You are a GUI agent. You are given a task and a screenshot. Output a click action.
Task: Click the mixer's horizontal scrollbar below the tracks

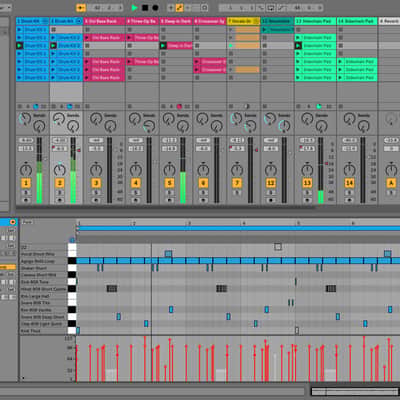(166, 207)
